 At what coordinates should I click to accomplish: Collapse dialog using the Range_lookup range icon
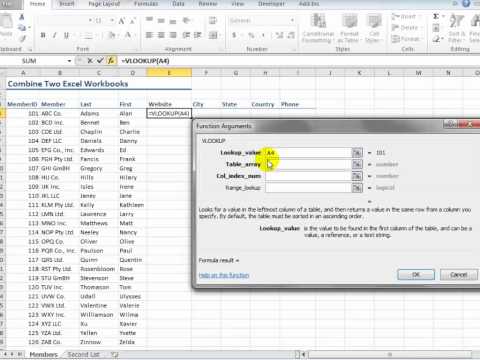click(357, 188)
